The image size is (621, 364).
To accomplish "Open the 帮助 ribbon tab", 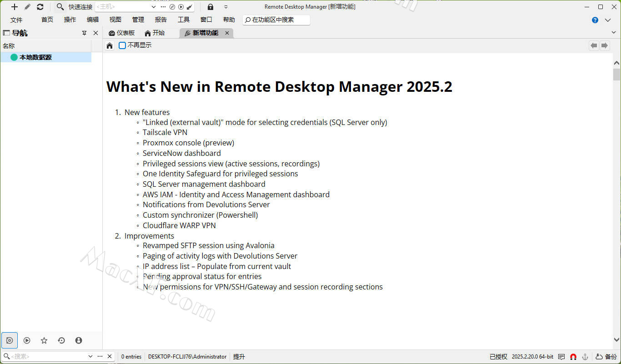I will (x=229, y=20).
